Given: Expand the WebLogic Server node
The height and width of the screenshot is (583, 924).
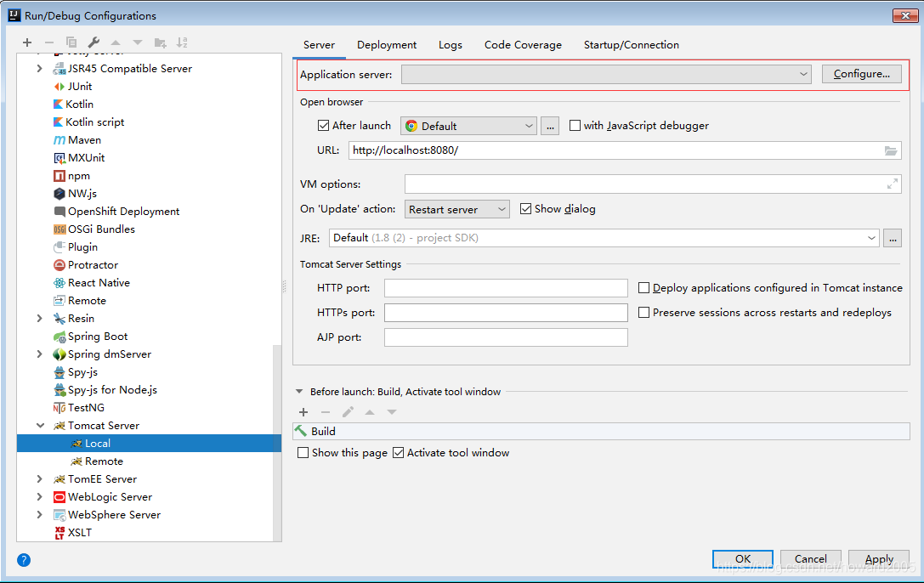Looking at the screenshot, I should (39, 497).
